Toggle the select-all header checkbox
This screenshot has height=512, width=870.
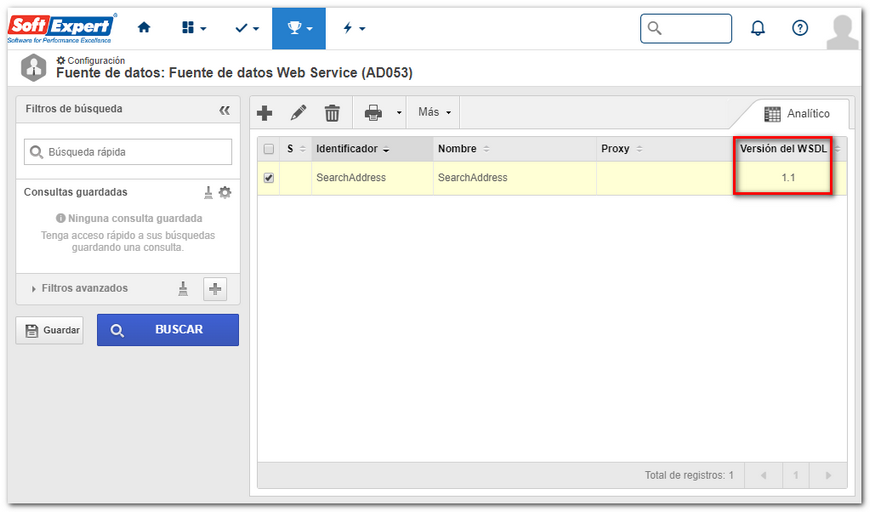269,149
